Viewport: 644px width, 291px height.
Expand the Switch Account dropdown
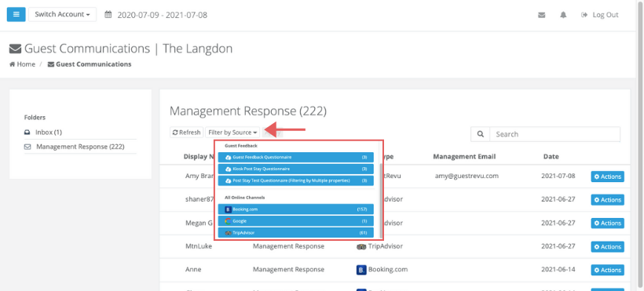pos(62,14)
